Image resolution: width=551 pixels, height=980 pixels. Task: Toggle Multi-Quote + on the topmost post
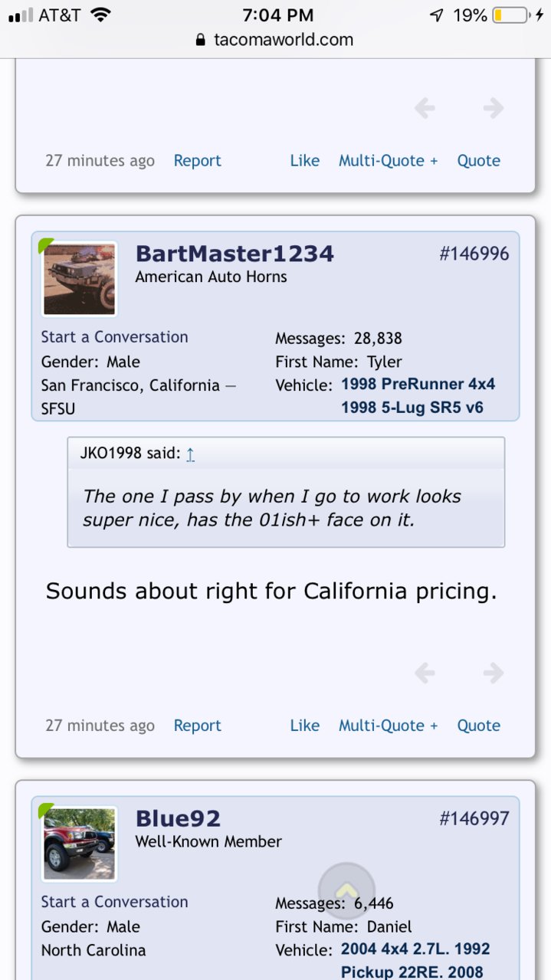click(x=389, y=161)
